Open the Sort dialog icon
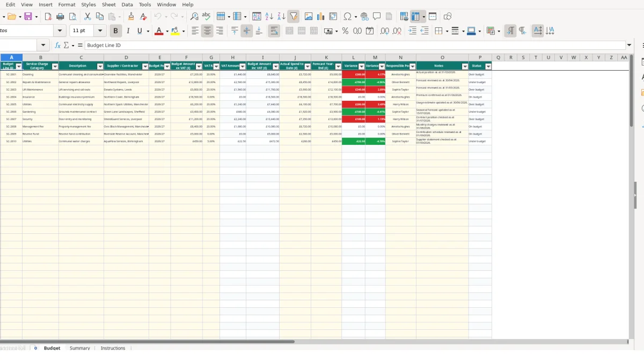The image size is (644, 362). 257,17
